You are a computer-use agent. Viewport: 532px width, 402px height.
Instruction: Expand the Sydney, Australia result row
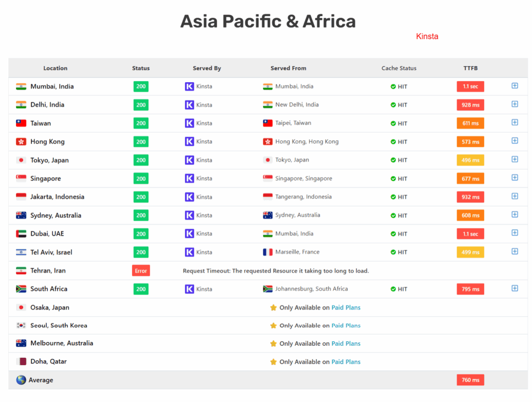point(515,214)
